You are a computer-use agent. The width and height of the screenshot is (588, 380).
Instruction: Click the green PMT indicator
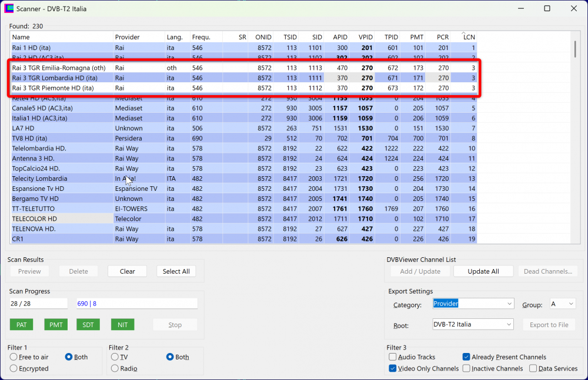pos(56,325)
